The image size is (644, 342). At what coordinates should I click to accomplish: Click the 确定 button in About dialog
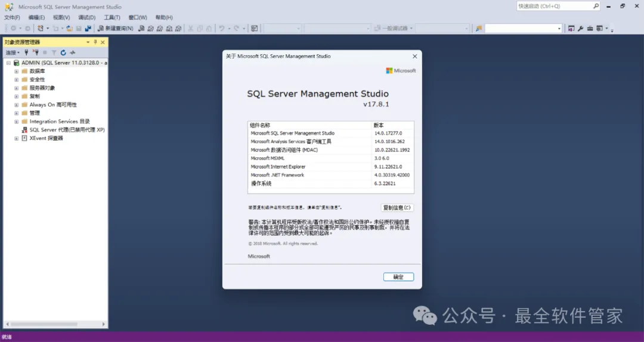click(x=398, y=277)
